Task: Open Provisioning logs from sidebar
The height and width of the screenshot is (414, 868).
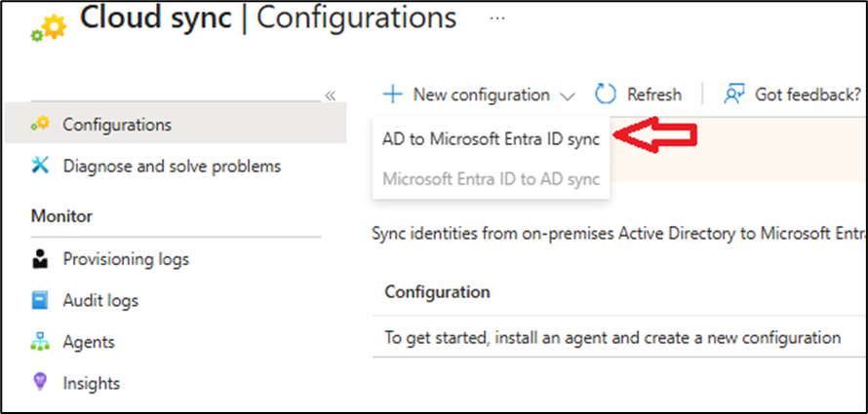Action: [x=126, y=259]
